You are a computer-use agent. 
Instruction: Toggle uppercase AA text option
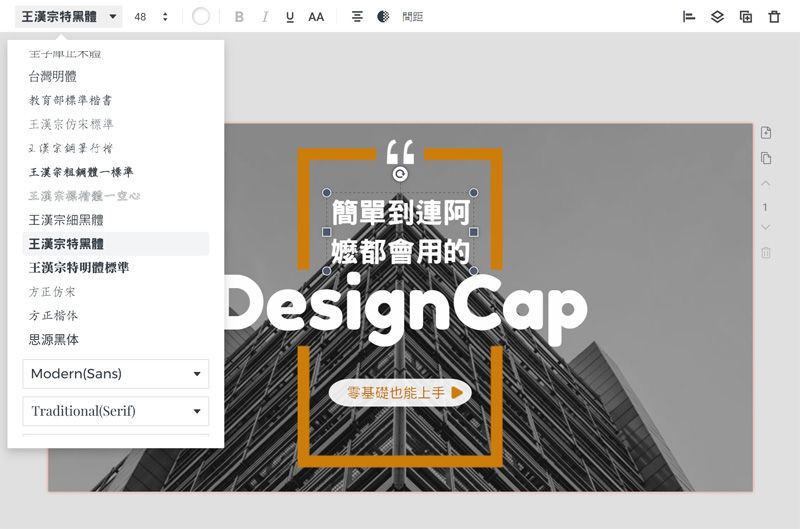point(316,17)
